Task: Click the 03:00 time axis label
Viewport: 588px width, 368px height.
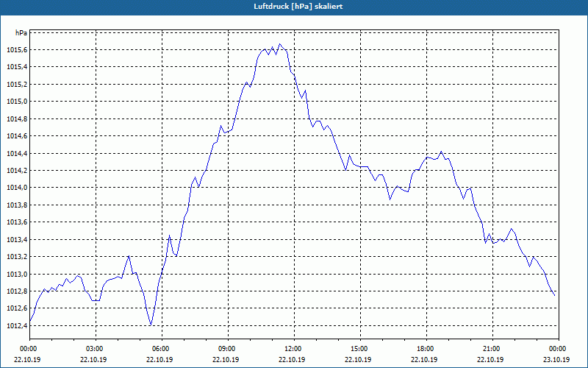Action: [x=96, y=349]
